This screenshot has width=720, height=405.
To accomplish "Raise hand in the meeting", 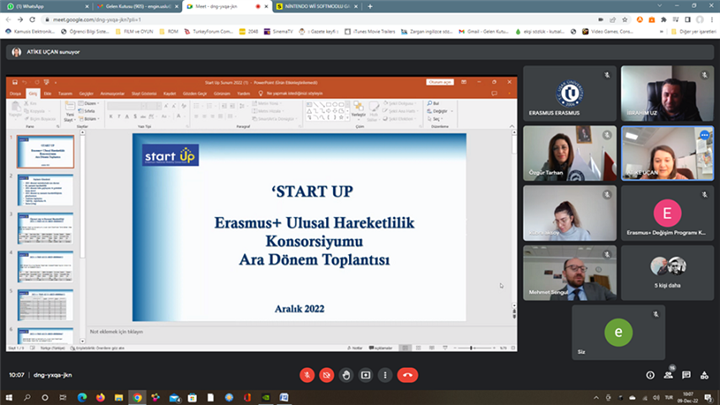I will pyautogui.click(x=346, y=375).
